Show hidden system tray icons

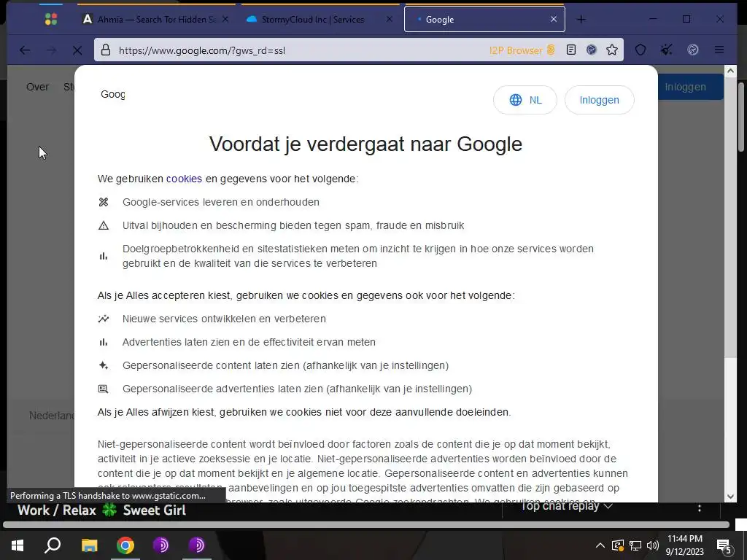click(600, 545)
